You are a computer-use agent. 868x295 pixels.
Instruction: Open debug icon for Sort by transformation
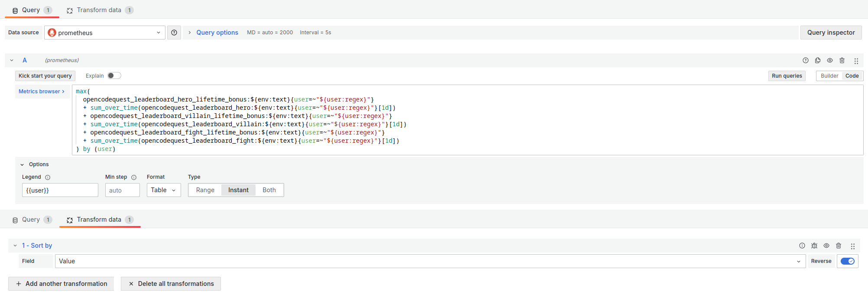[x=814, y=246]
